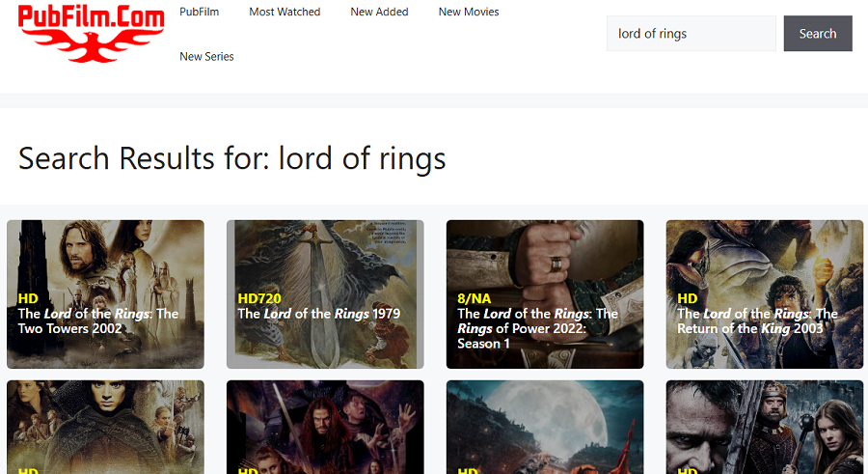Open The Two Towers 2002 poster
Image resolution: width=868 pixels, height=474 pixels.
(x=105, y=293)
